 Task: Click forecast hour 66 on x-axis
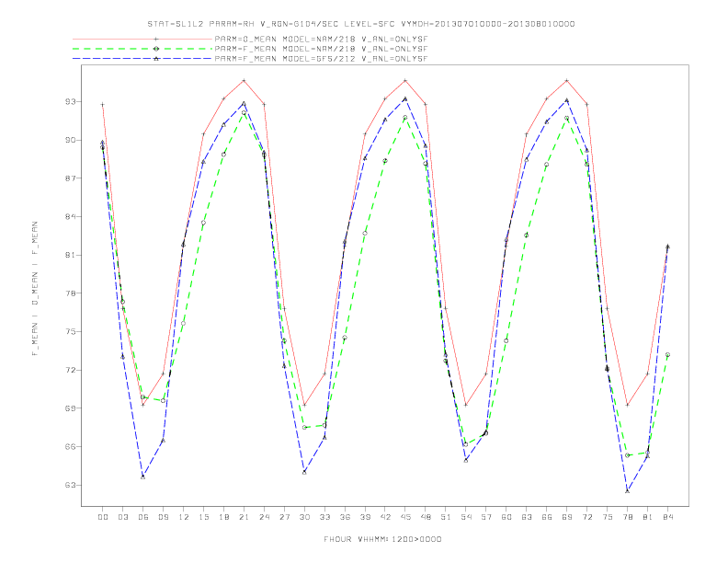tap(547, 517)
